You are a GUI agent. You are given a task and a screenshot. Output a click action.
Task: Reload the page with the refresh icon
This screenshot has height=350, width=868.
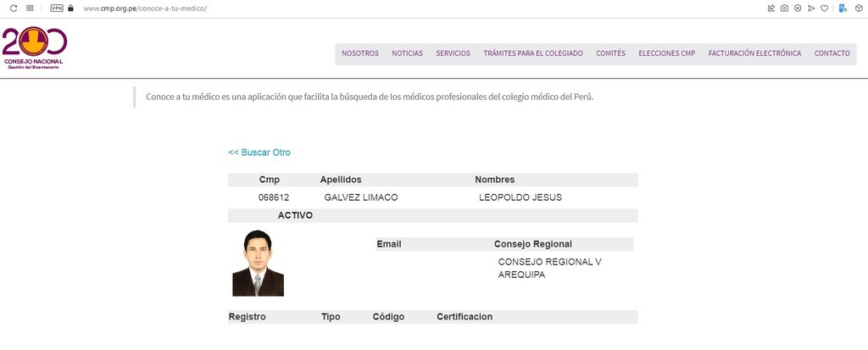point(14,8)
